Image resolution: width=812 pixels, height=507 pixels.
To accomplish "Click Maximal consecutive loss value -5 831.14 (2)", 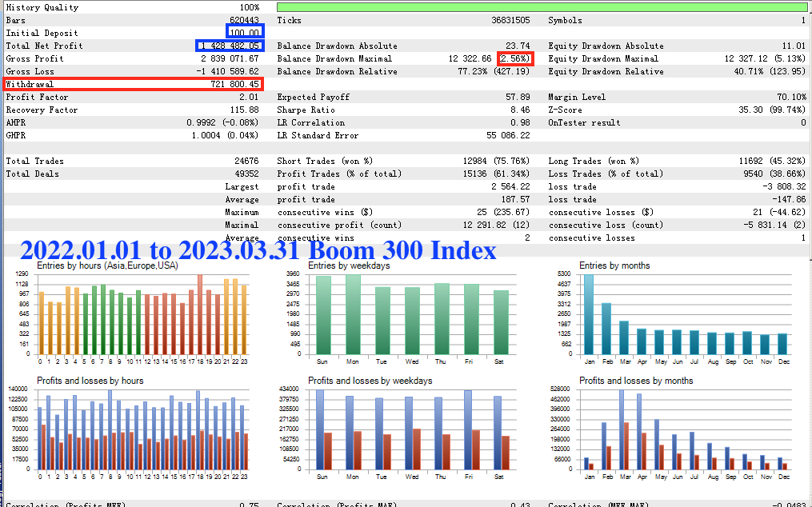I will tap(774, 226).
